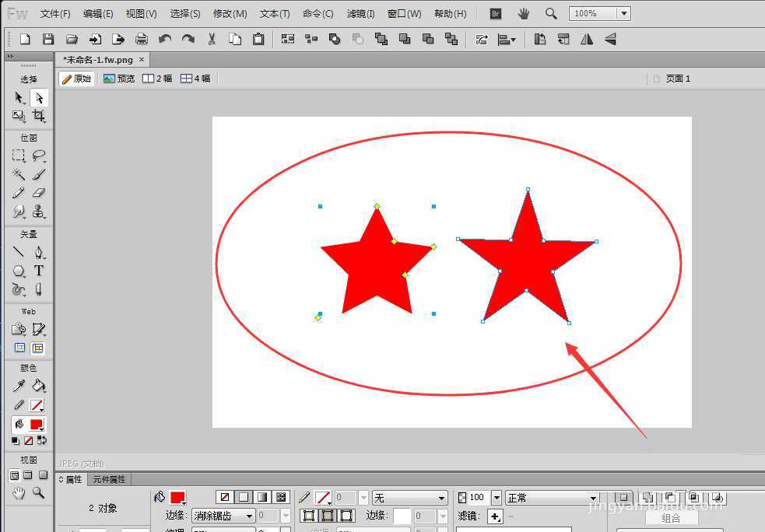
Task: Click the 组合 button
Action: (670, 518)
